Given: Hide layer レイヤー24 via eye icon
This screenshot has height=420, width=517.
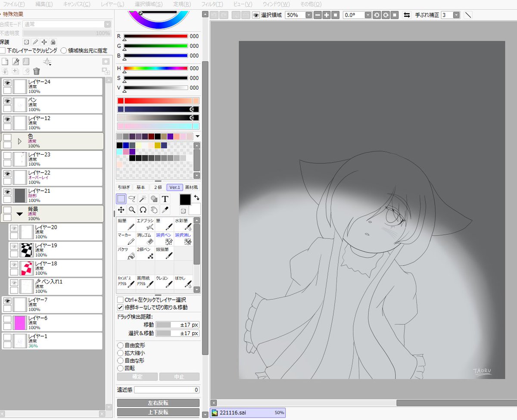Looking at the screenshot, I should pyautogui.click(x=7, y=83).
